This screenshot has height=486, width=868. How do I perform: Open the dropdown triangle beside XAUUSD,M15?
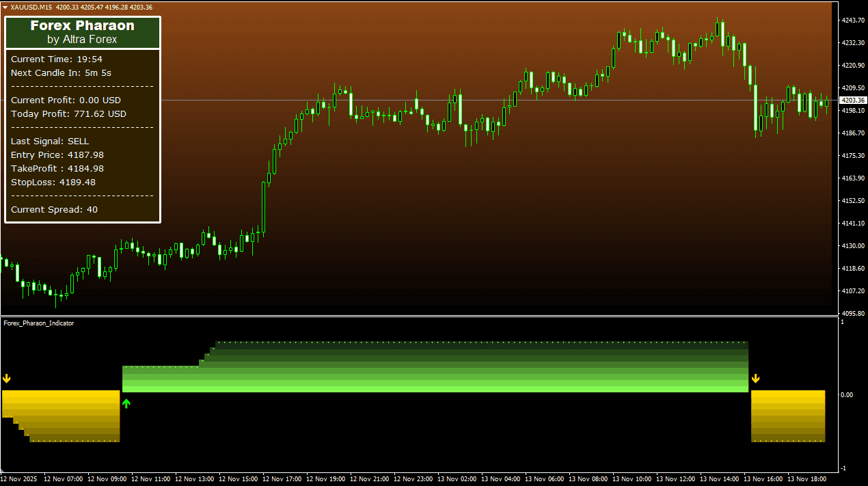(5, 7)
